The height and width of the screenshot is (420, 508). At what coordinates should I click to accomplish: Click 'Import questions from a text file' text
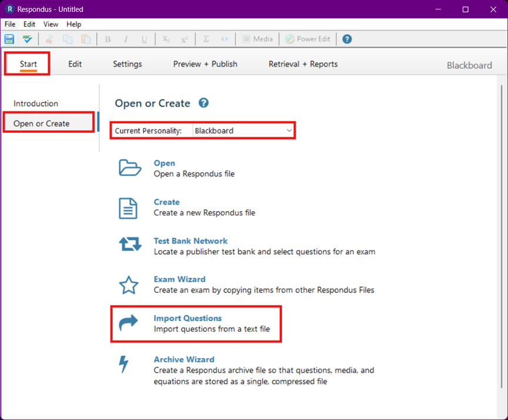point(212,329)
